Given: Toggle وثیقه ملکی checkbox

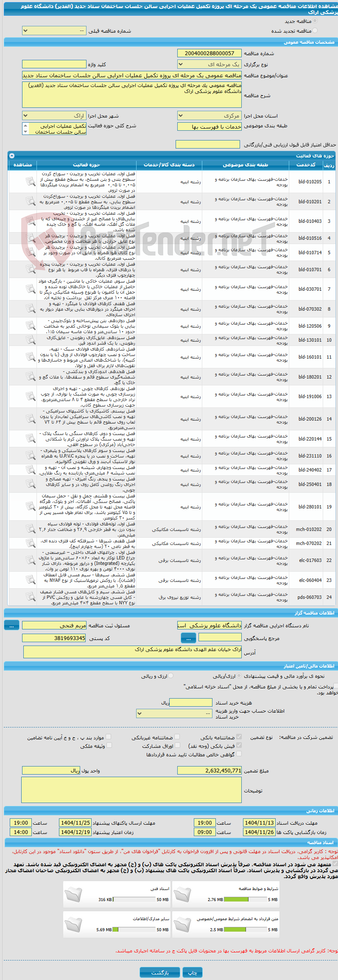Looking at the screenshot, I should (x=109, y=745).
